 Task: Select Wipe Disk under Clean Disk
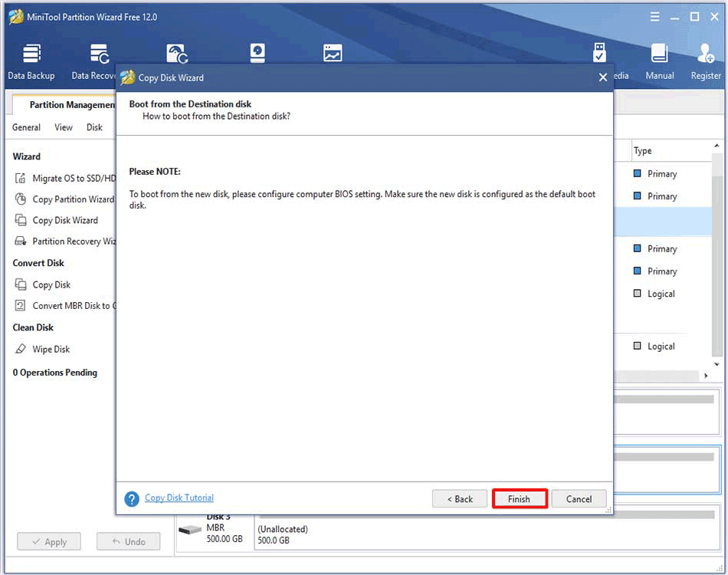[x=51, y=349]
